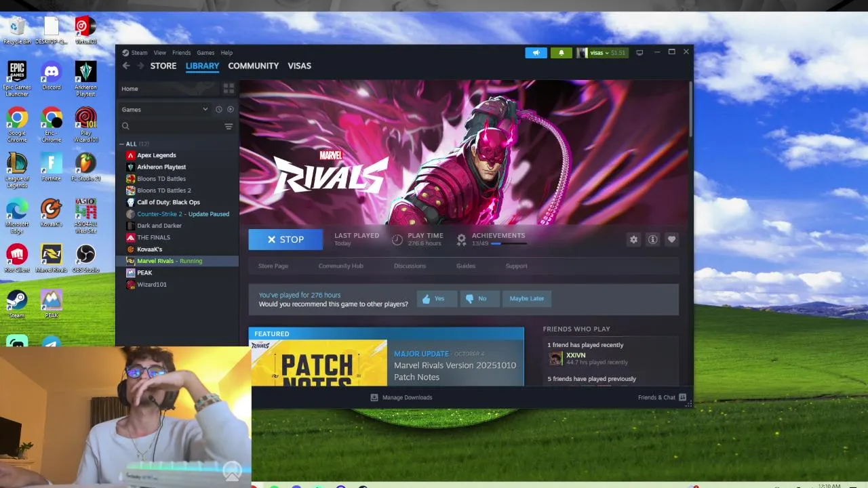Add Marvel Rivals to favorites heart
The height and width of the screenshot is (488, 868).
pyautogui.click(x=671, y=239)
